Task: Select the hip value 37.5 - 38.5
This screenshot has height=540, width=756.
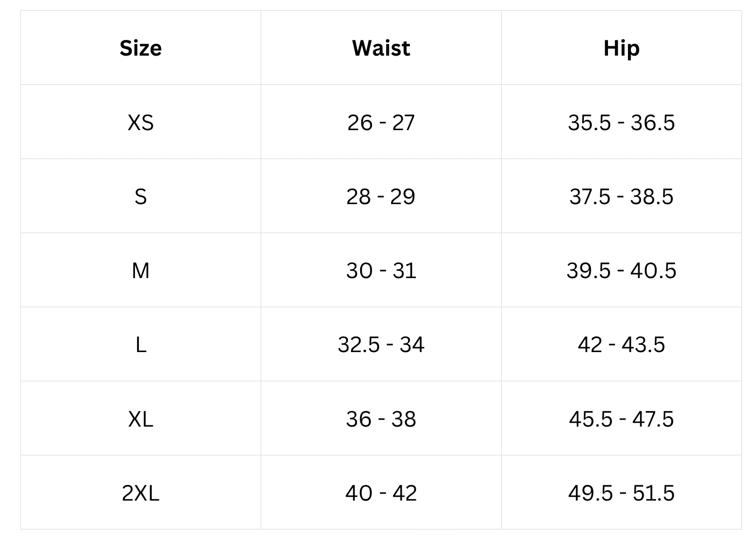Action: 621,197
